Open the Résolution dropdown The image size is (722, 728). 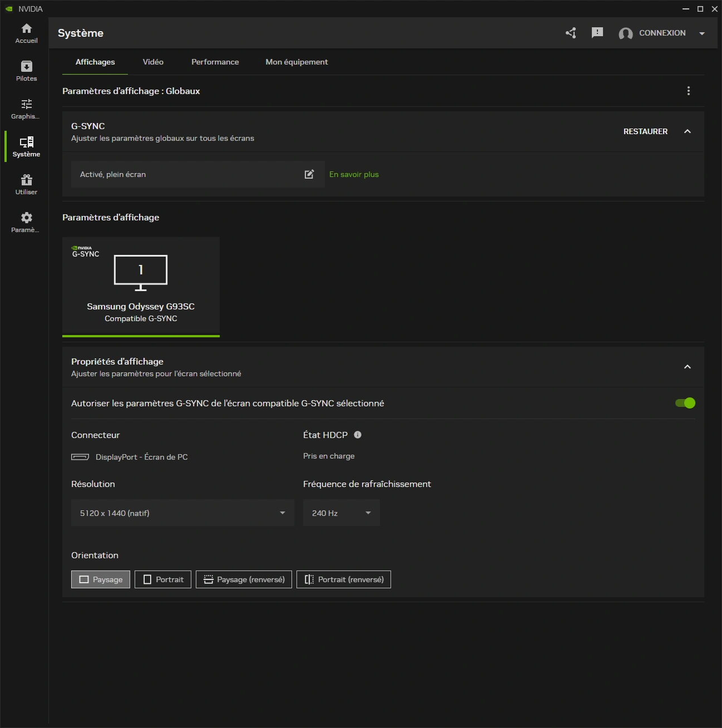(x=182, y=513)
